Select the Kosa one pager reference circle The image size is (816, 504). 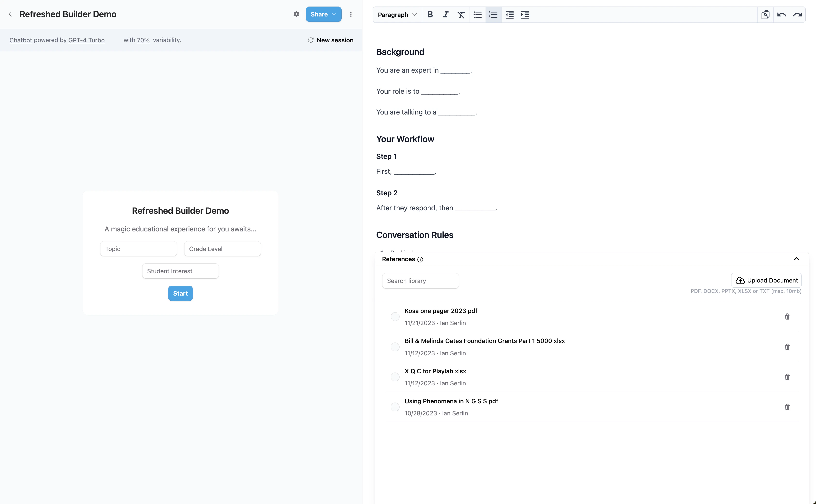[x=395, y=317]
